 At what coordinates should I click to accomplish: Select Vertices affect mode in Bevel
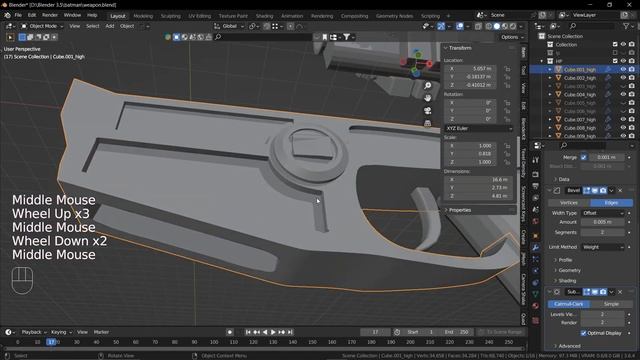569,203
